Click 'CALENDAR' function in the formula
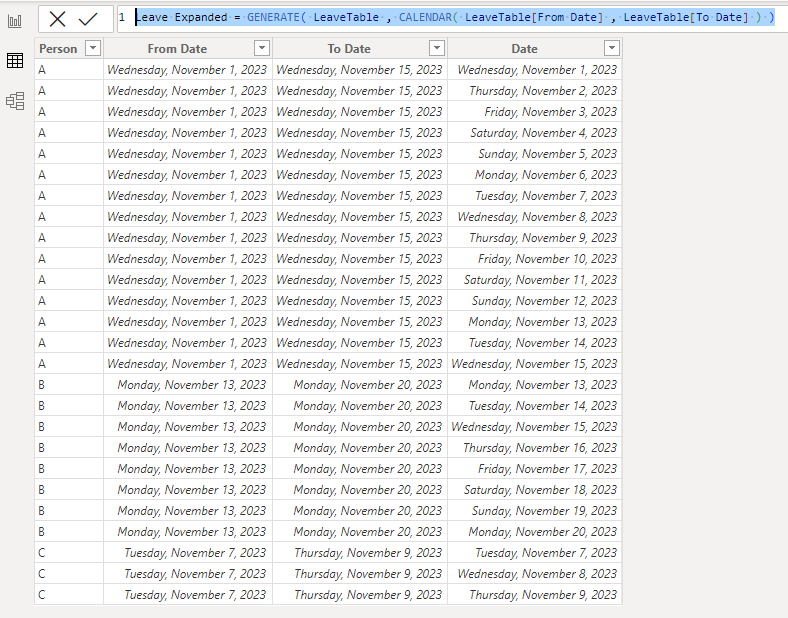Image resolution: width=788 pixels, height=618 pixels. (x=426, y=18)
